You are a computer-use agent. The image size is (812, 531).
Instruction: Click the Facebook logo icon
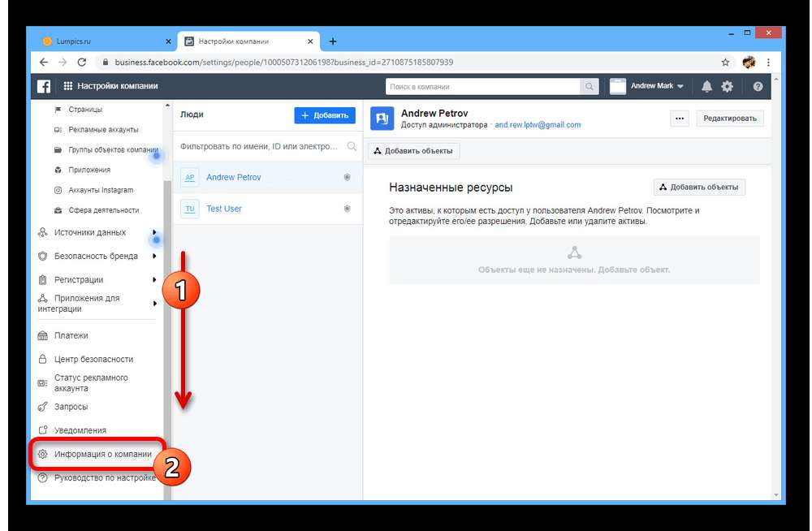click(x=44, y=86)
